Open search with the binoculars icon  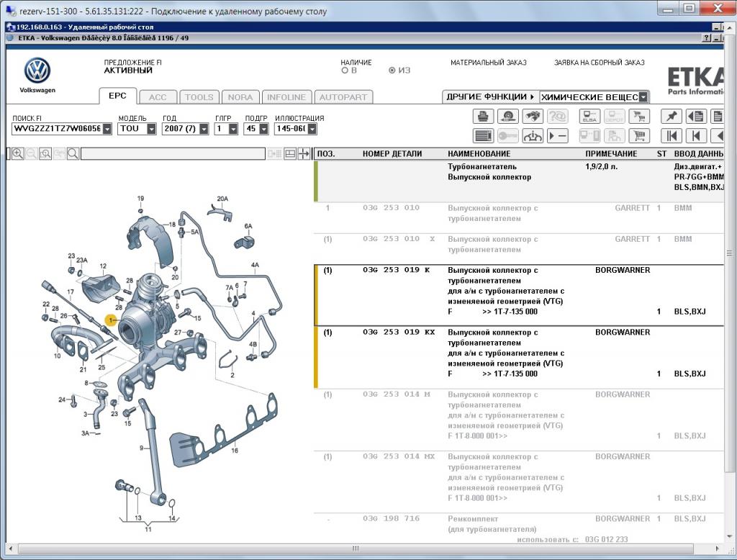532,116
